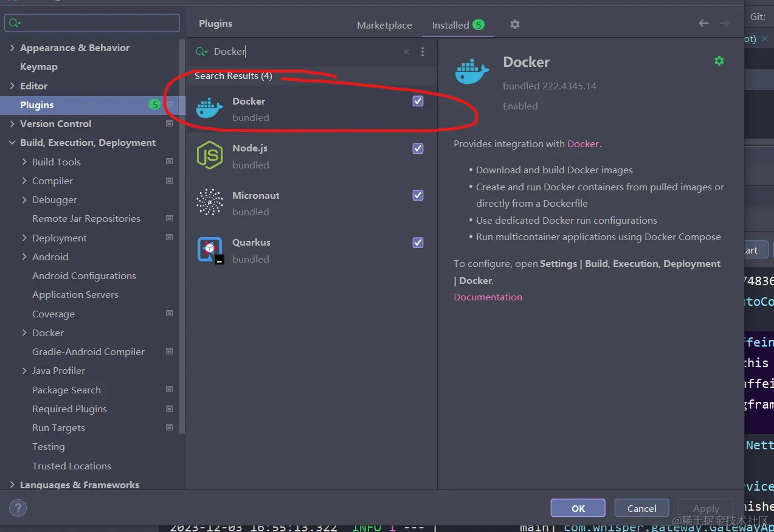Disable the Micronaut plugin checkbox

click(418, 195)
